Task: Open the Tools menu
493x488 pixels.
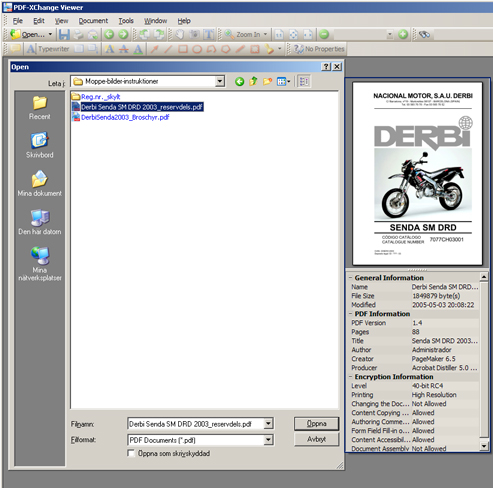Action: (x=126, y=21)
